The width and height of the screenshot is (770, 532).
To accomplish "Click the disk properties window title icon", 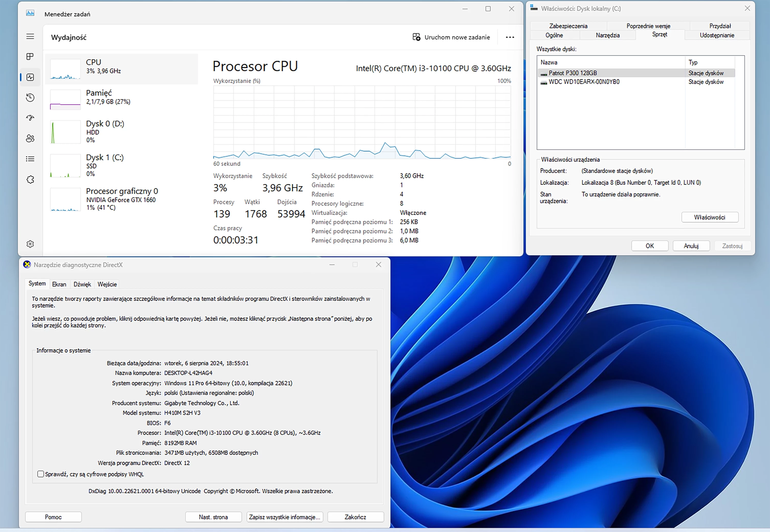I will (534, 8).
